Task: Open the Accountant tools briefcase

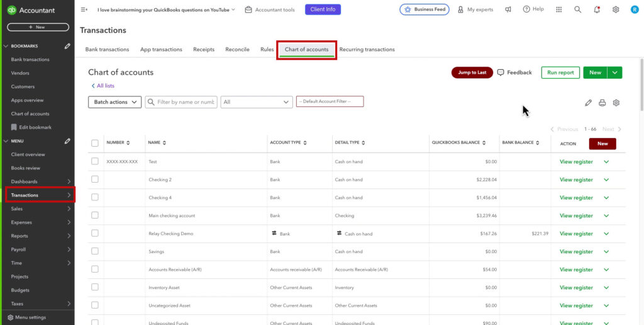Action: coord(248,9)
